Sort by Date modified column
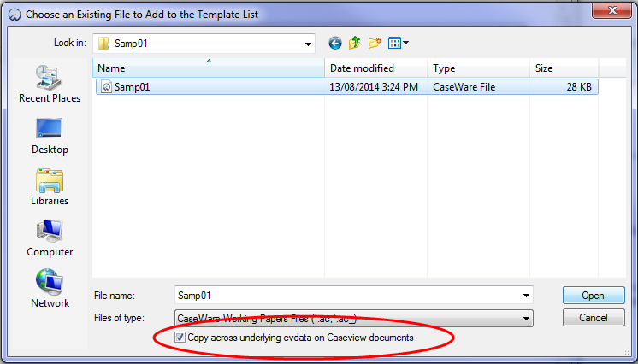Viewport: 638px width, 364px height. (x=376, y=68)
